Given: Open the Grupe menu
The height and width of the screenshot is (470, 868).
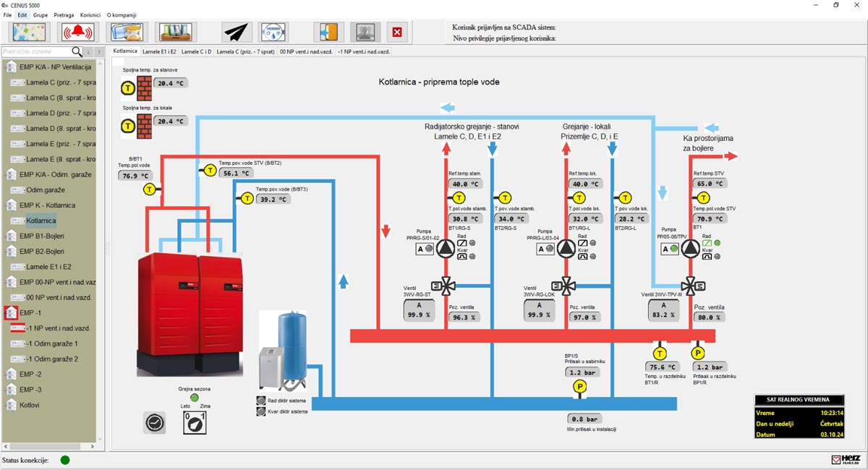Looking at the screenshot, I should [41, 14].
